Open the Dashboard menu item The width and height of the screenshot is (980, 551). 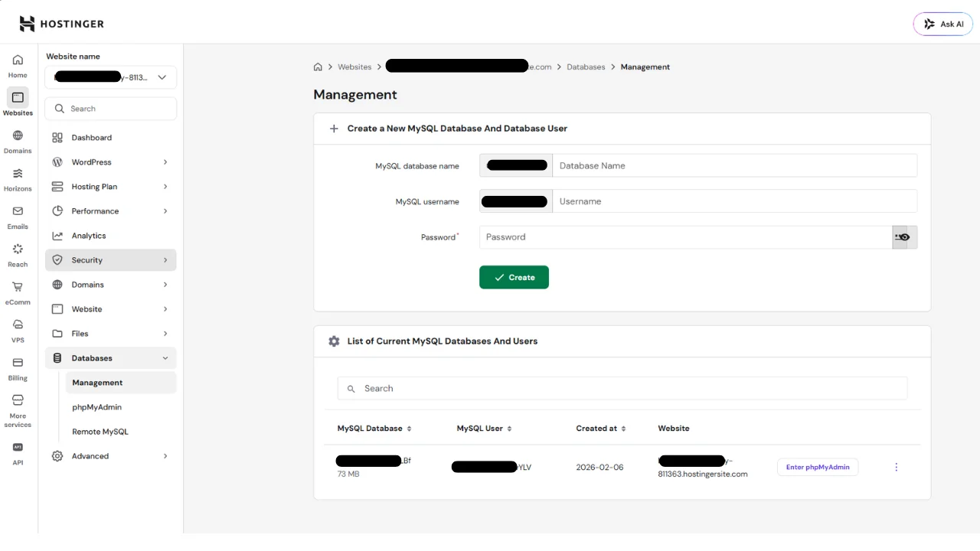110,138
